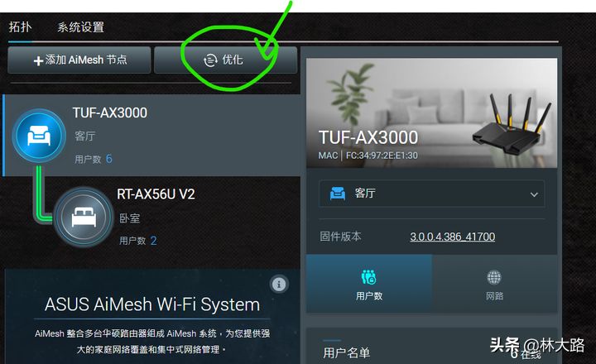Image resolution: width=596 pixels, height=364 pixels.
Task: Click the living room sofa node icon
Action: click(39, 136)
